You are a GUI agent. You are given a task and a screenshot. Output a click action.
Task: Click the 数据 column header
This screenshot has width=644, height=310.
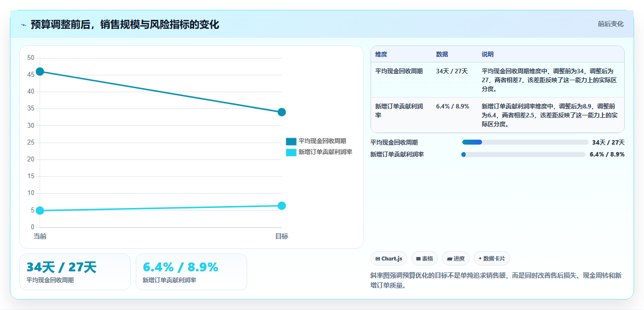pyautogui.click(x=442, y=54)
